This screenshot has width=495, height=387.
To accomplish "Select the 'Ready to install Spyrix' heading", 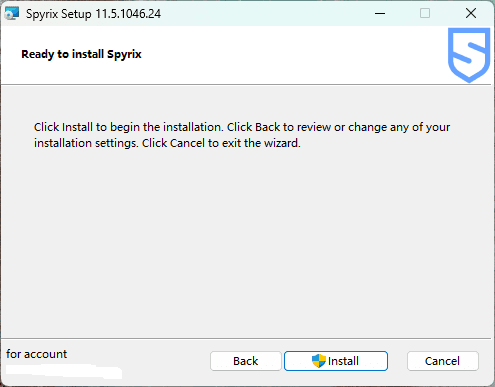I will coord(81,54).
